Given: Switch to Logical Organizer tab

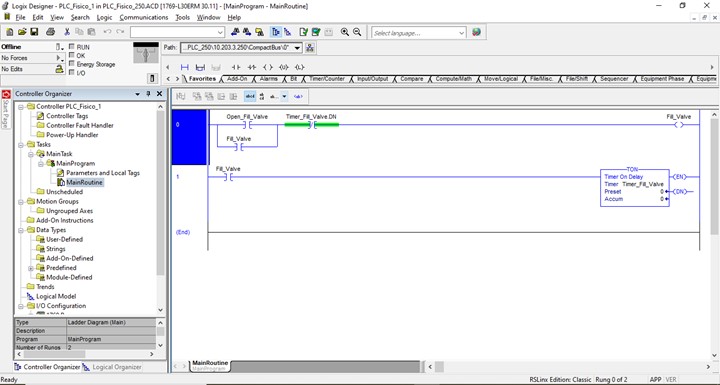Looking at the screenshot, I should 112,367.
